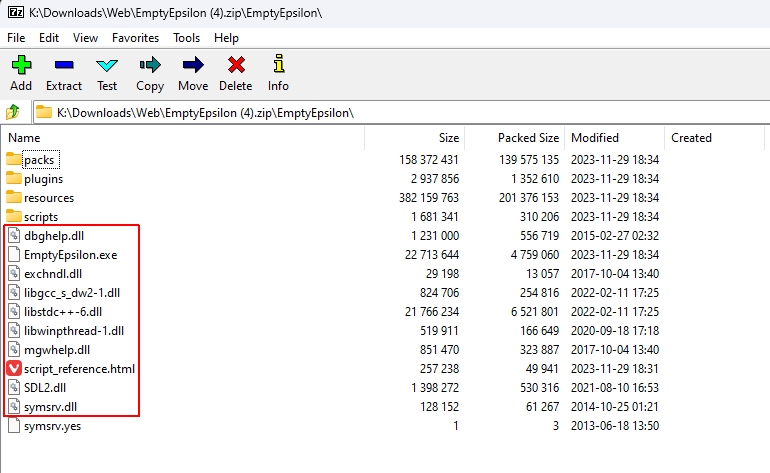Click size value 22 713 644
770x473 pixels.
pyautogui.click(x=432, y=254)
